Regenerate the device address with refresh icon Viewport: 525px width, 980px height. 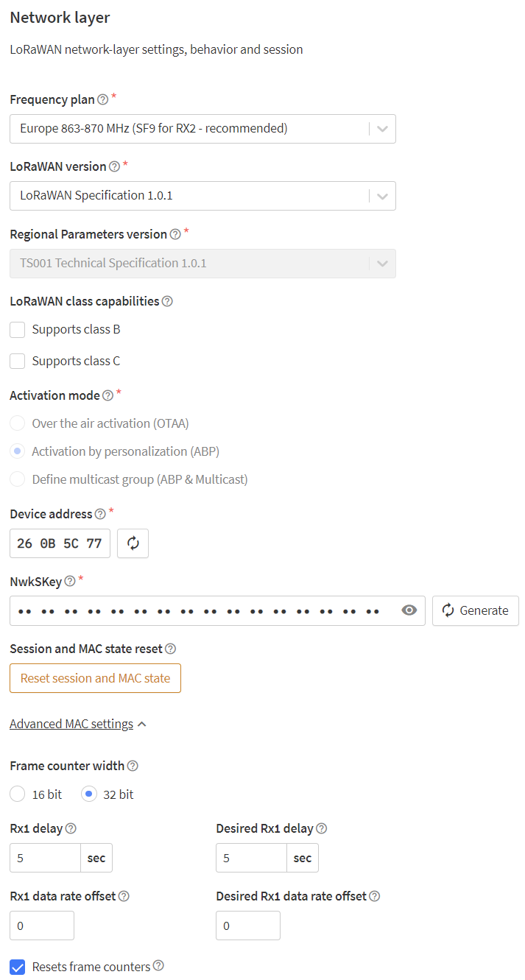133,543
